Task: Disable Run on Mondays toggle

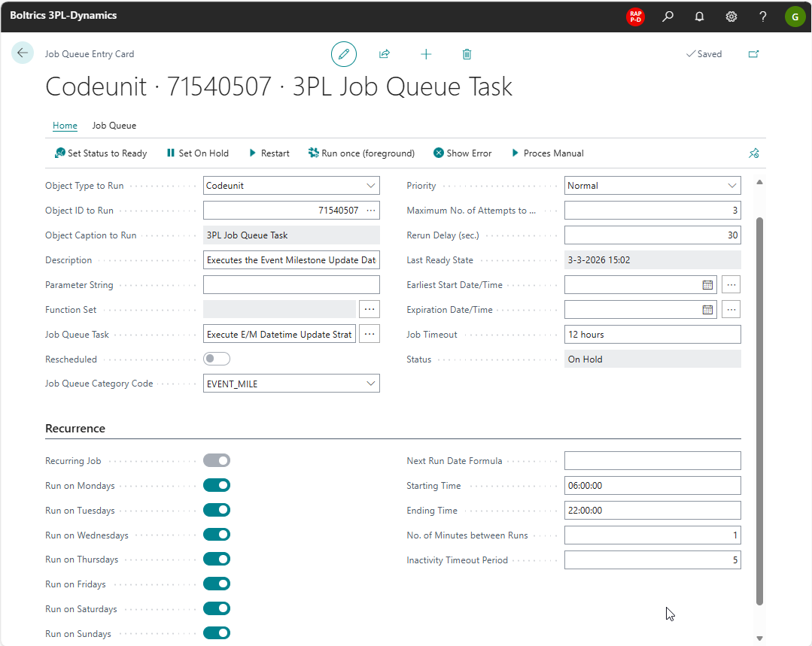Action: click(x=217, y=486)
